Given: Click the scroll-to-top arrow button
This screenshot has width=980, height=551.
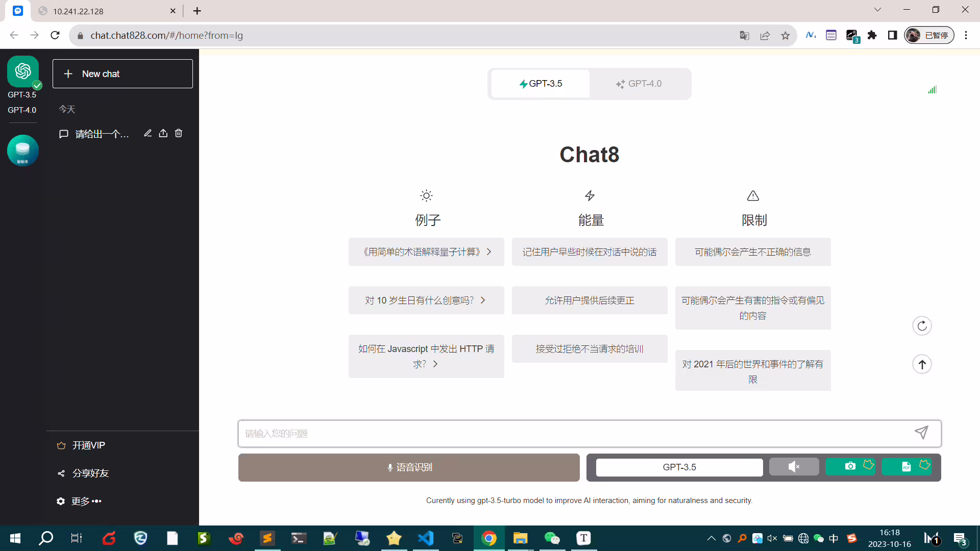Looking at the screenshot, I should (922, 364).
